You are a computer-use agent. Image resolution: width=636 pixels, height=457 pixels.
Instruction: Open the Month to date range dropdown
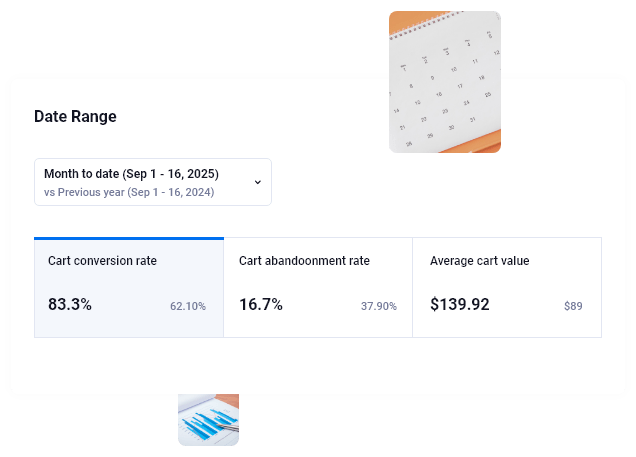153,182
